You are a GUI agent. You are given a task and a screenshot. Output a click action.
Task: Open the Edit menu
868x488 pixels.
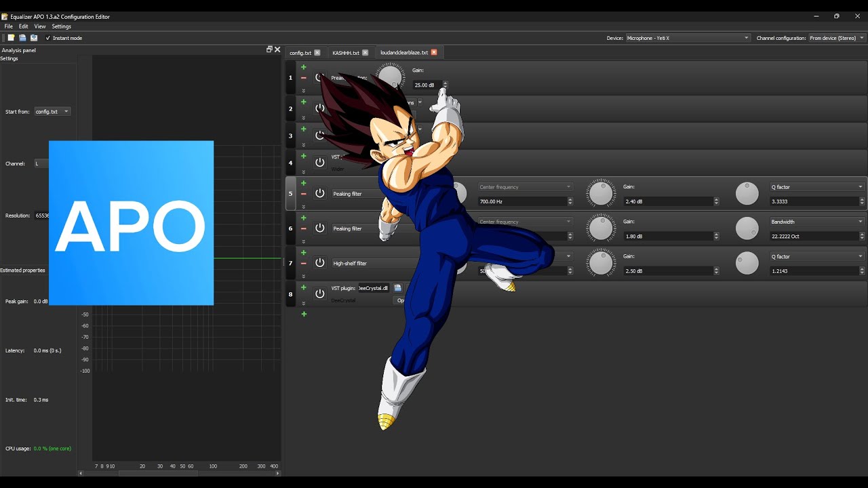point(24,26)
